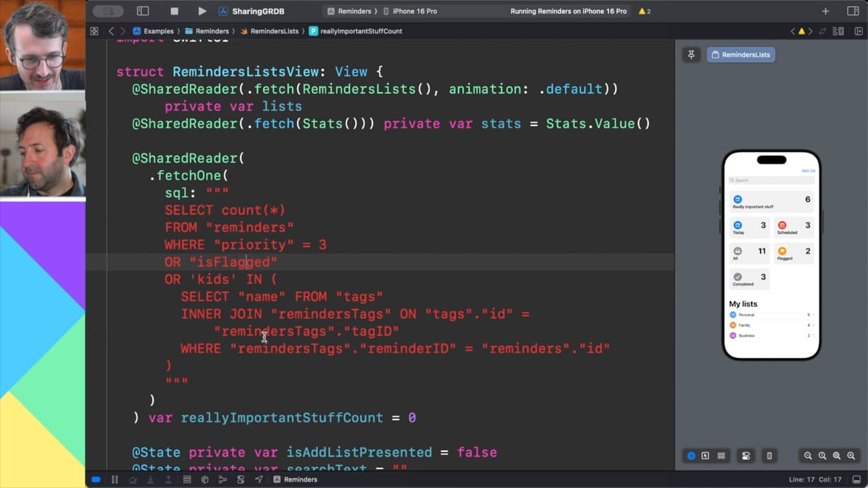This screenshot has width=868, height=488.
Task: Open the debug memory graph icon
Action: [x=222, y=479]
